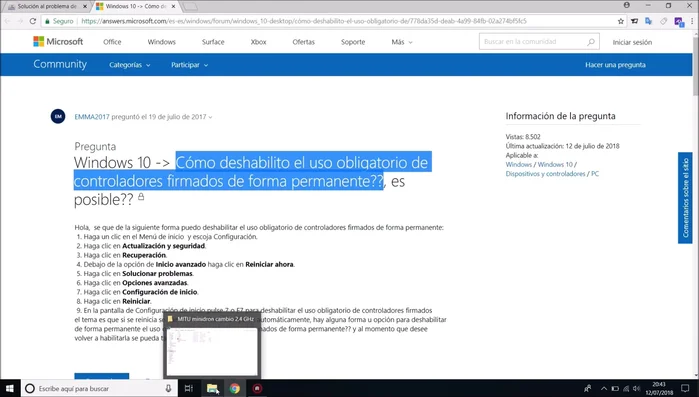Click the Microsoft logo
The image size is (699, 397).
click(58, 41)
